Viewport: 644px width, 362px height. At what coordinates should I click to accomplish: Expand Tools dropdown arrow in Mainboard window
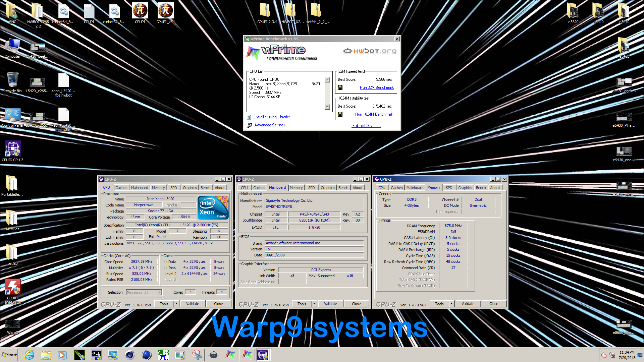314,304
